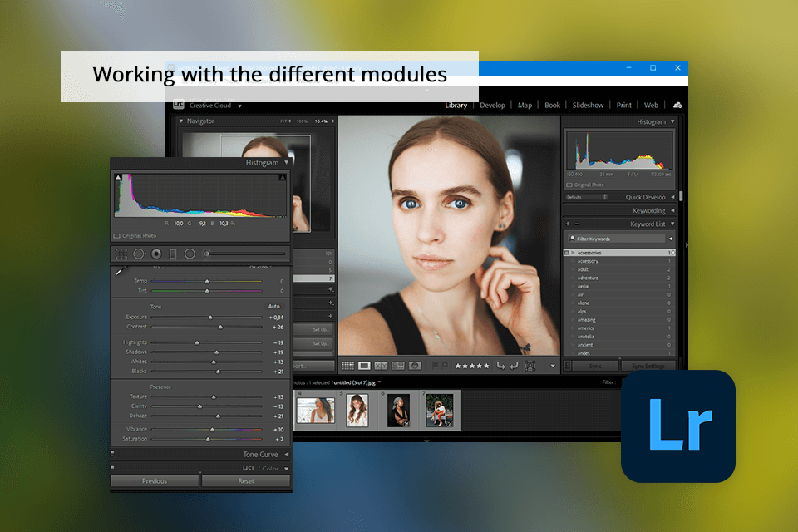Open toolbar content dropdown arrow
The height and width of the screenshot is (532, 798).
click(553, 366)
